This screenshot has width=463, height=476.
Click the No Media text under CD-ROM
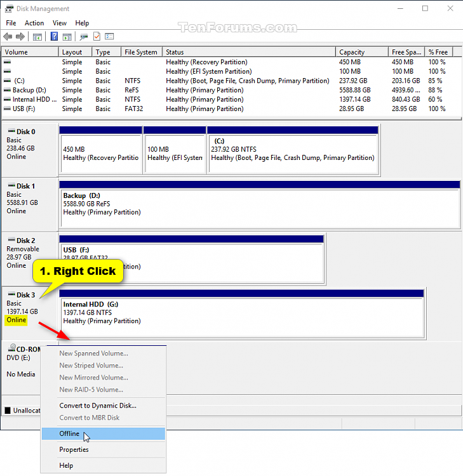[21, 374]
